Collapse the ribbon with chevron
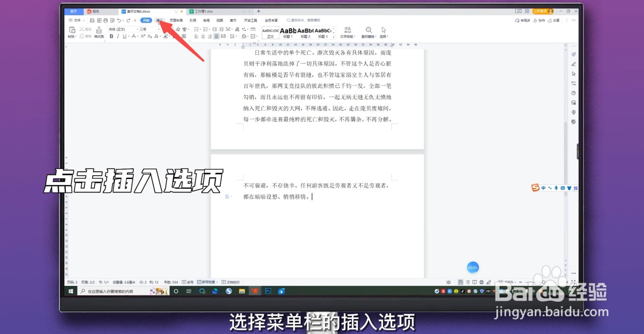Image resolution: width=644 pixels, height=334 pixels. tap(574, 20)
